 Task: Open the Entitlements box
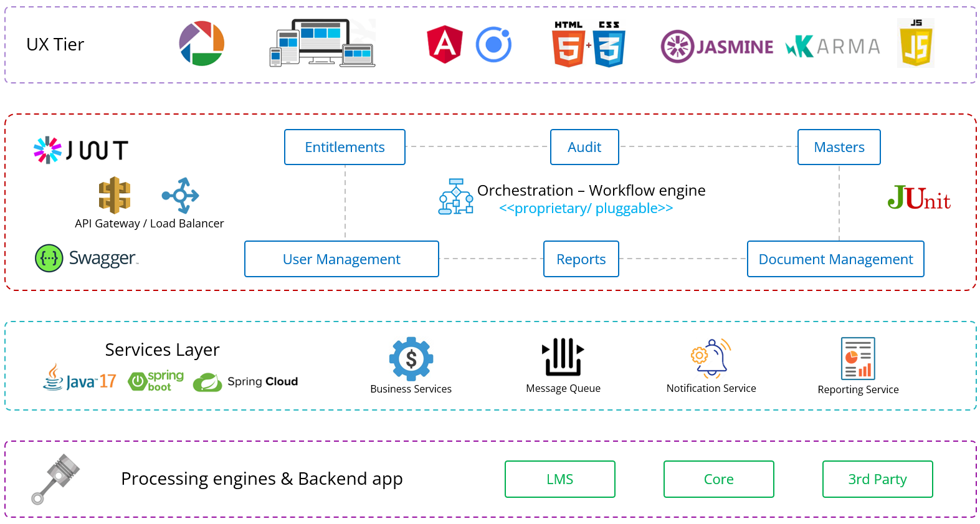pyautogui.click(x=345, y=147)
